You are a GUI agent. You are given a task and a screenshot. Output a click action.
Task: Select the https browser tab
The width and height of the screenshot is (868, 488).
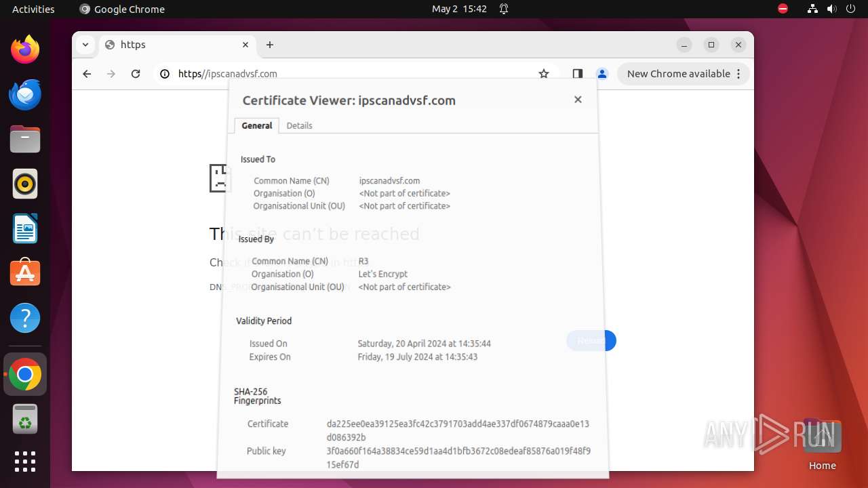[x=178, y=45]
